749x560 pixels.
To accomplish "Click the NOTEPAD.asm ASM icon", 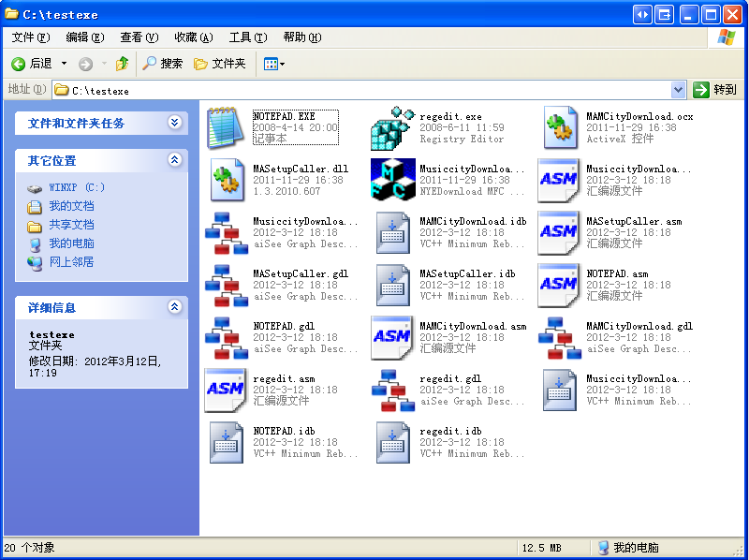I will click(x=558, y=286).
